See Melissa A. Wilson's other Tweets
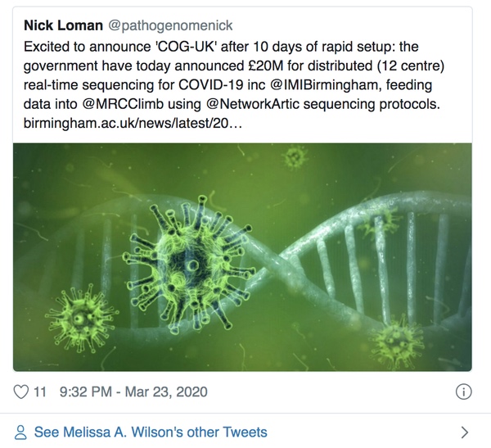The width and height of the screenshot is (491, 448). 151,432
